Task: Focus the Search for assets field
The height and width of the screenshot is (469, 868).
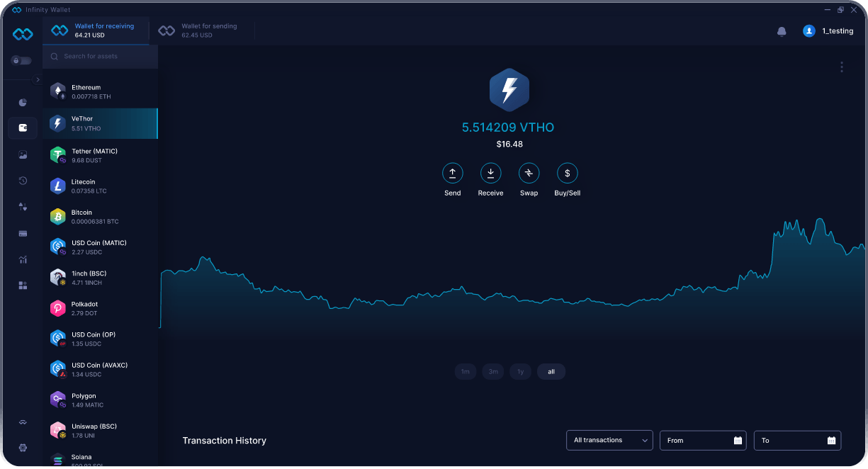Action: coord(100,56)
